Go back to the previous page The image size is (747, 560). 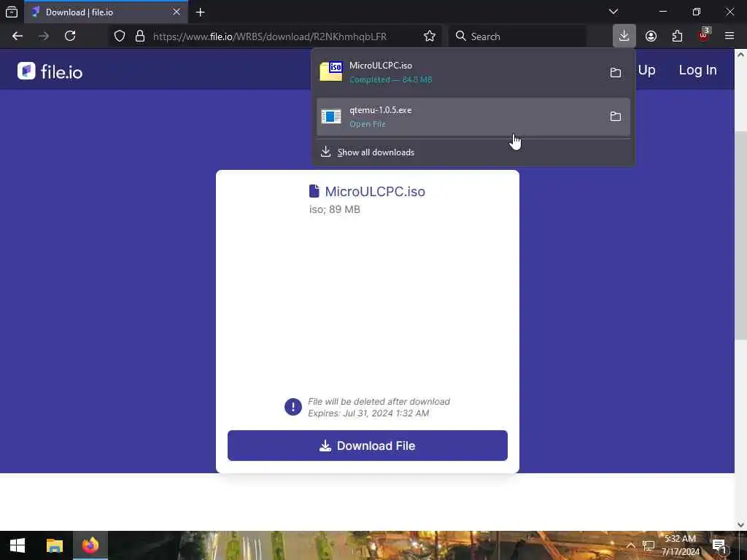(18, 36)
